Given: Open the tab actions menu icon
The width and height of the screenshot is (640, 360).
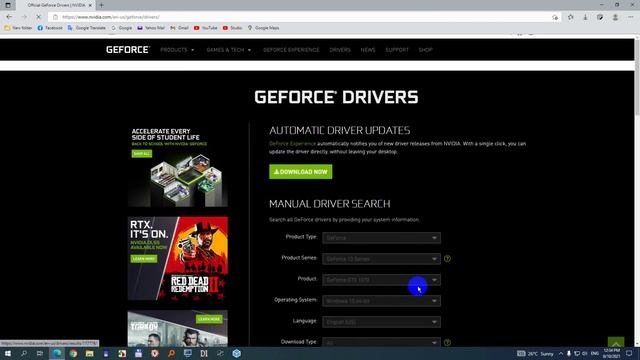Looking at the screenshot, I should pos(8,5).
